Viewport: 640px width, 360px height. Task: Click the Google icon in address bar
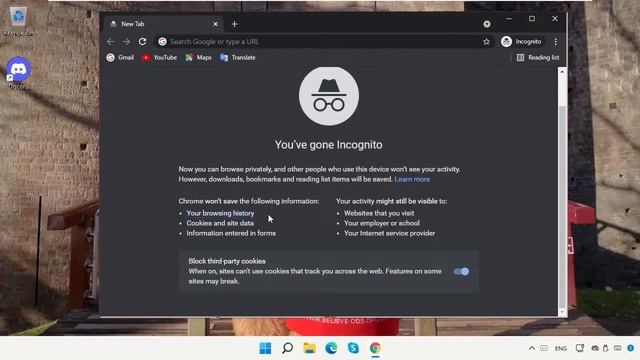tap(162, 42)
